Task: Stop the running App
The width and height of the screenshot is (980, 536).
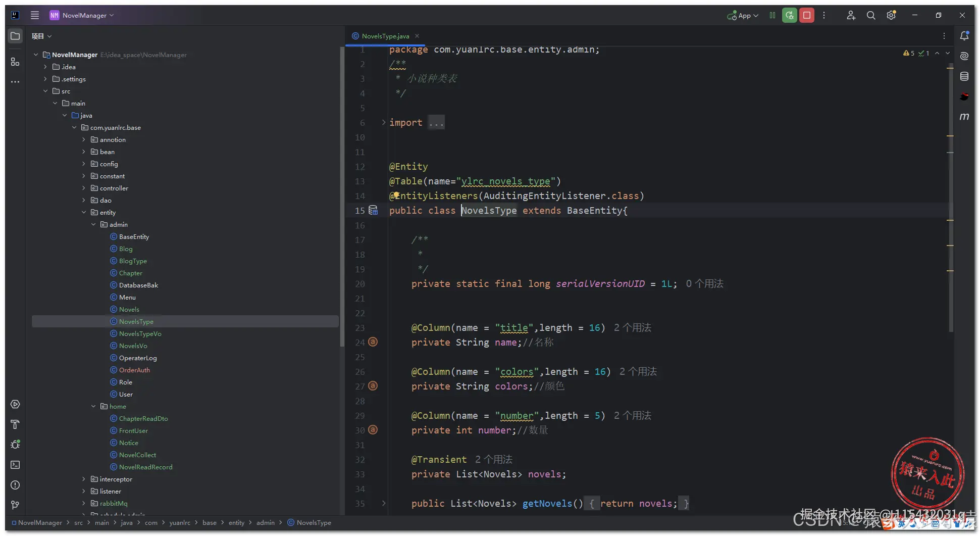Action: tap(807, 15)
